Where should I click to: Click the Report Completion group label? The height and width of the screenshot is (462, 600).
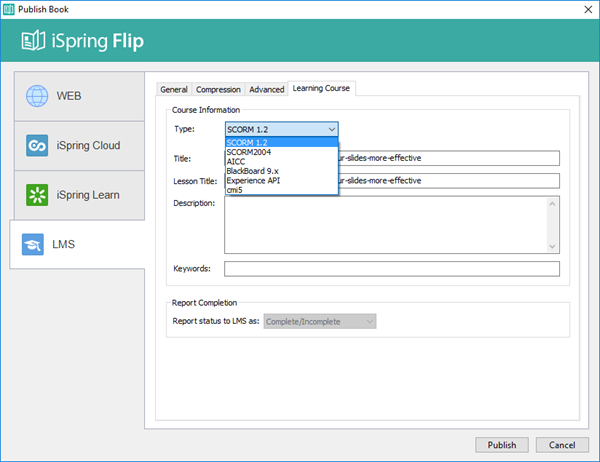point(204,303)
